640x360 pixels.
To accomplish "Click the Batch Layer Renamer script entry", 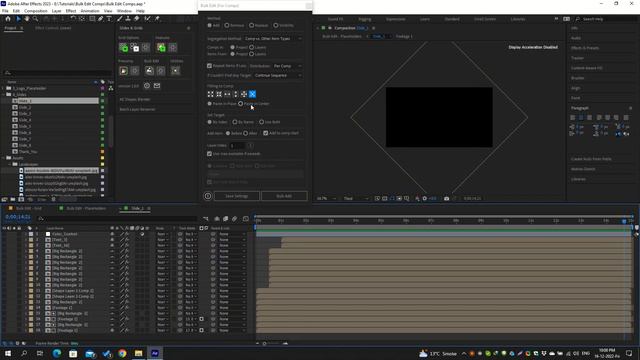I will click(x=137, y=109).
